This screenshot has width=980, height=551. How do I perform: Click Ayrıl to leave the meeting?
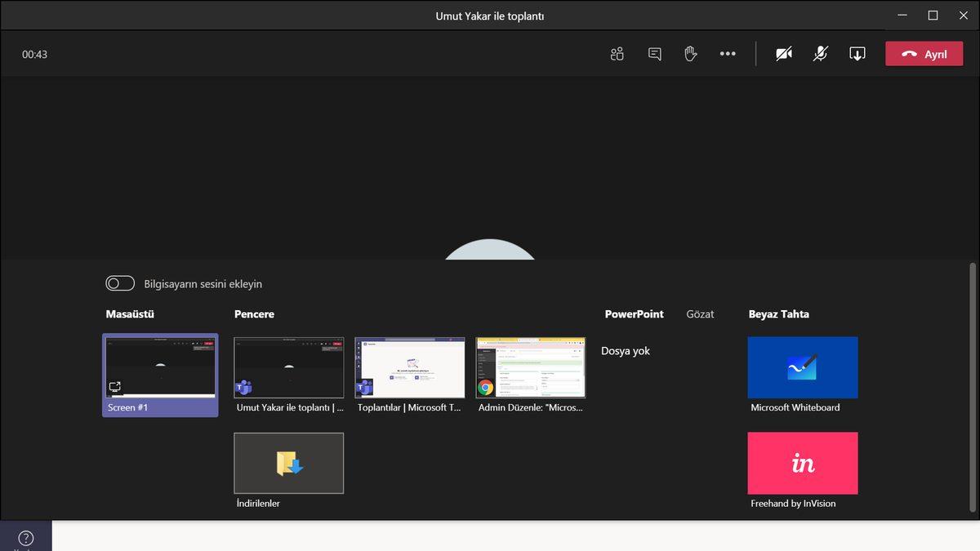click(x=924, y=53)
